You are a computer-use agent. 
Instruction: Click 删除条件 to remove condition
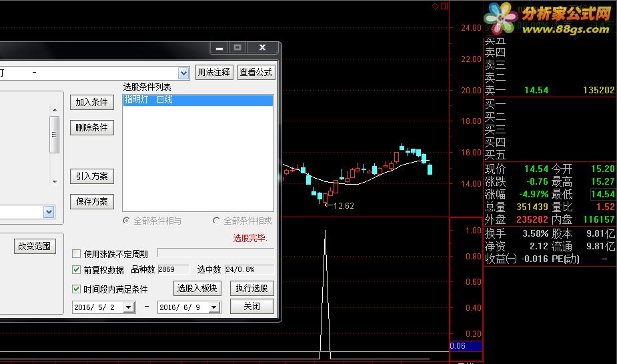92,127
